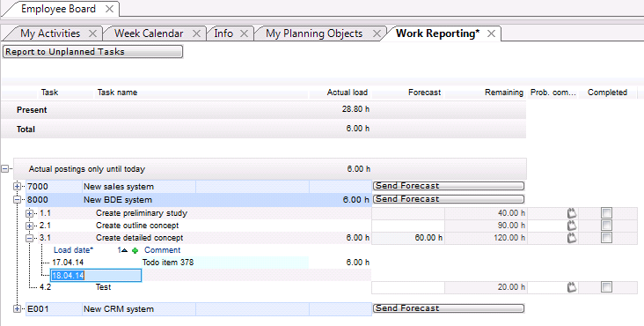Click the 20.00 h remaining value
Image resolution: width=644 pixels, height=326 pixels.
click(x=511, y=287)
